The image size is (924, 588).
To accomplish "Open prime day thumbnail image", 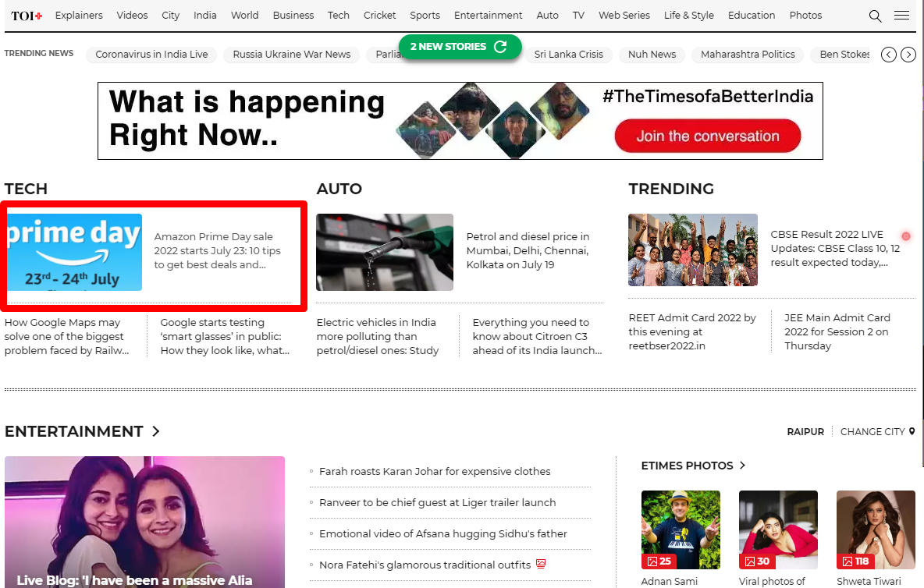I will tap(73, 252).
